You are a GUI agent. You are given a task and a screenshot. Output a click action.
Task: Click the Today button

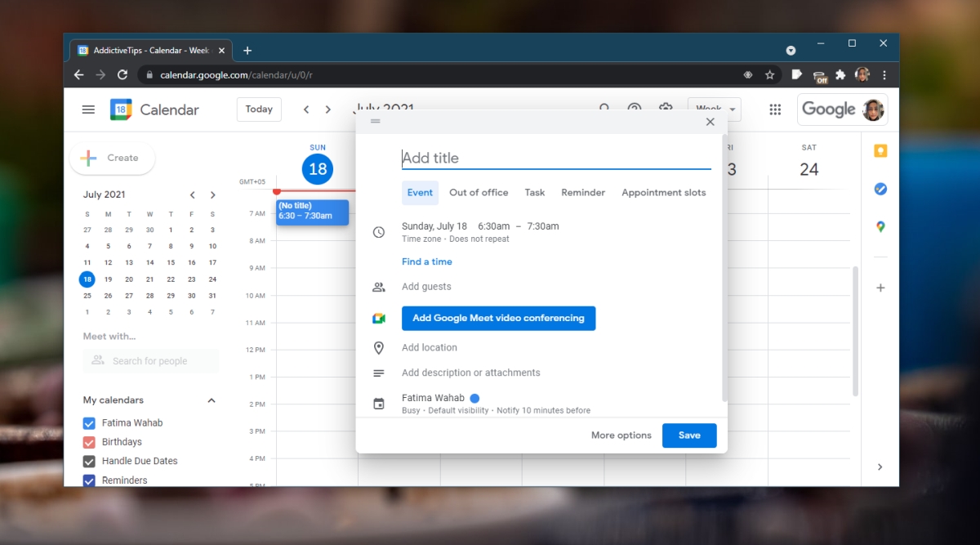[259, 109]
